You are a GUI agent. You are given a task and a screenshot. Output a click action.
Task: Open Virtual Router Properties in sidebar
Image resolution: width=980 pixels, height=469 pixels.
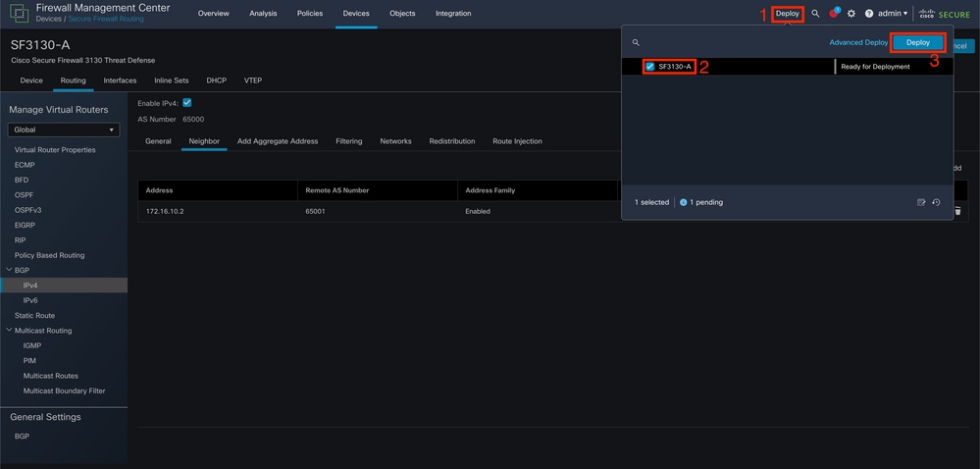point(55,150)
